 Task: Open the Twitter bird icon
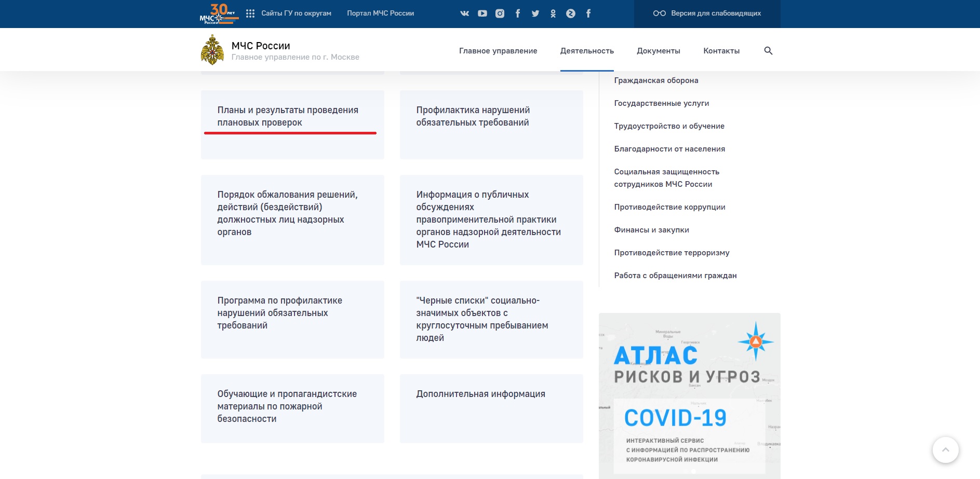click(535, 13)
